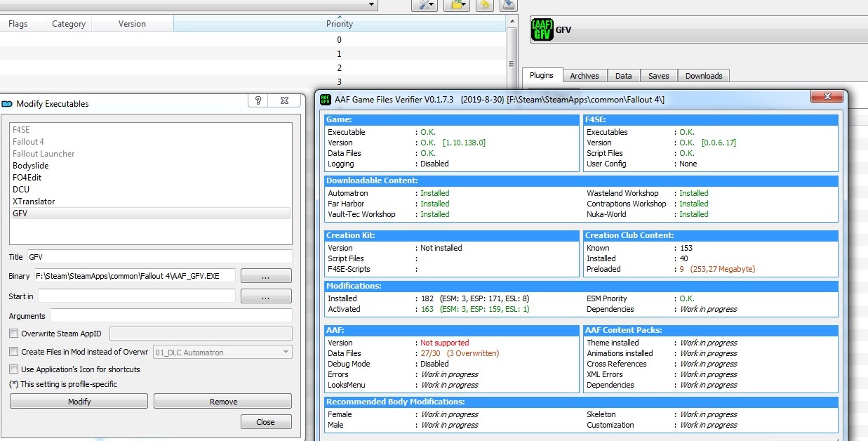The width and height of the screenshot is (868, 441).
Task: Open the 01_DLC Automatron mod dropdown
Action: point(222,352)
